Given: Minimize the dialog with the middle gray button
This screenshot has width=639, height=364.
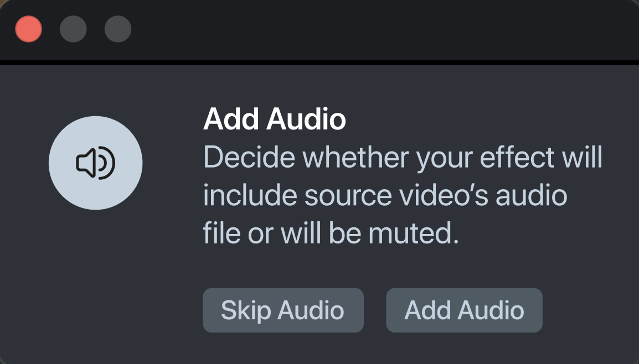Looking at the screenshot, I should coord(73,29).
